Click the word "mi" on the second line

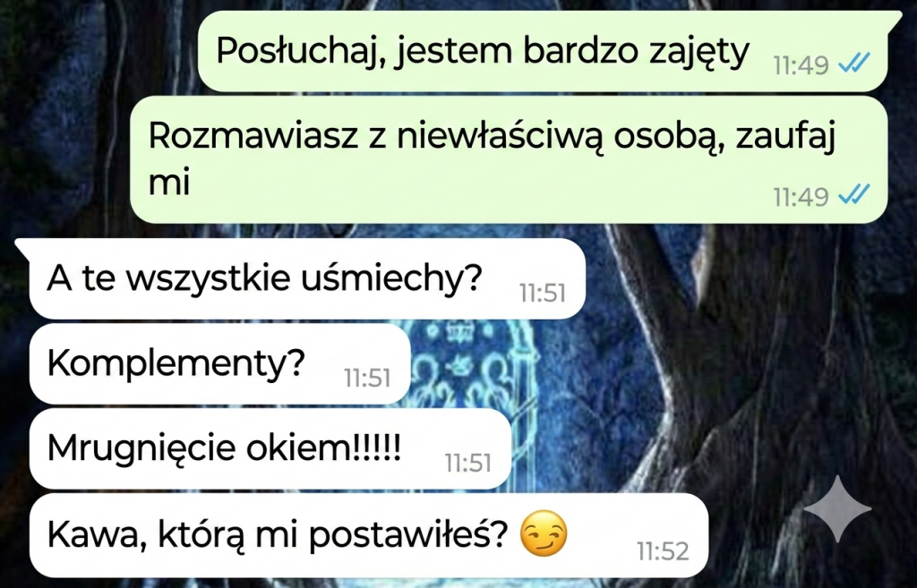[169, 183]
